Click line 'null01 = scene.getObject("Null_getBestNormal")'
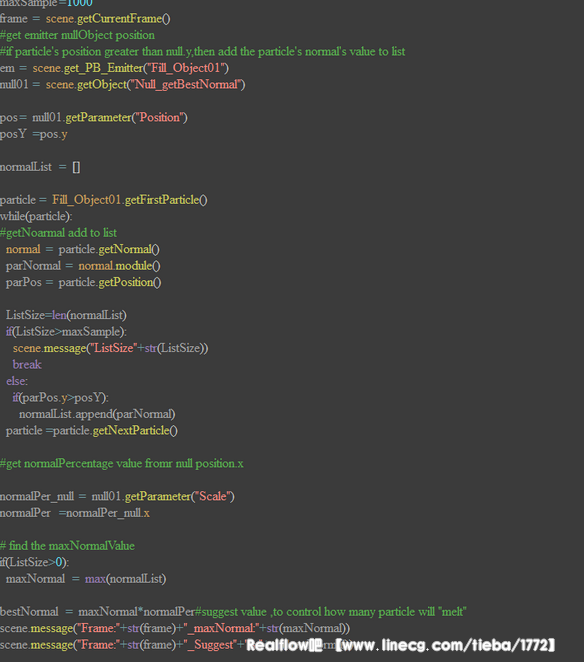 tap(122, 84)
